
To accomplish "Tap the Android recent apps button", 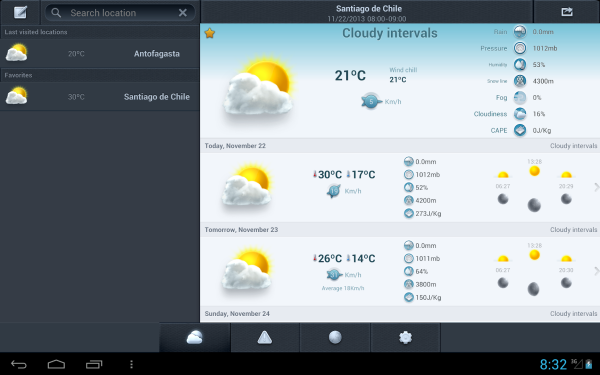I will pos(94,364).
